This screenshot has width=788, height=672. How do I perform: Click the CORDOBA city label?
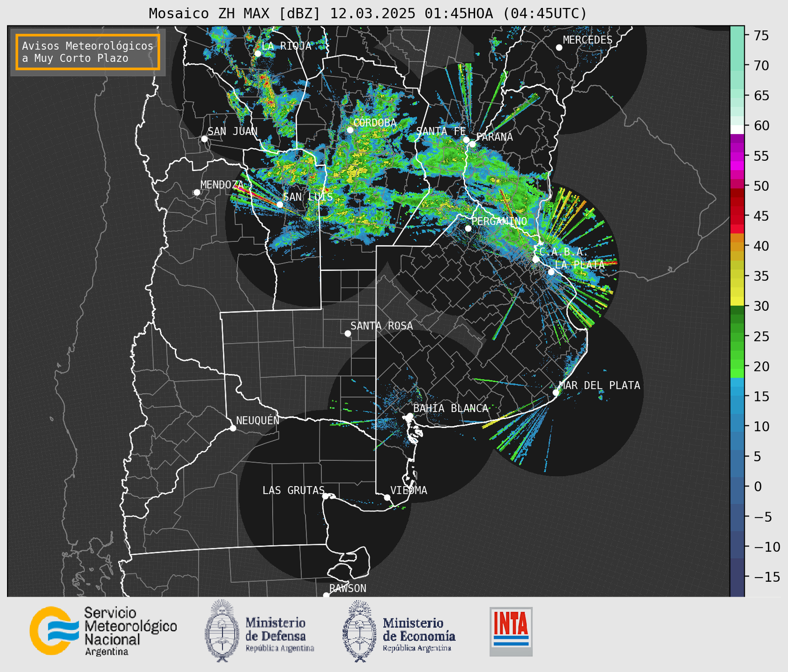click(x=375, y=122)
